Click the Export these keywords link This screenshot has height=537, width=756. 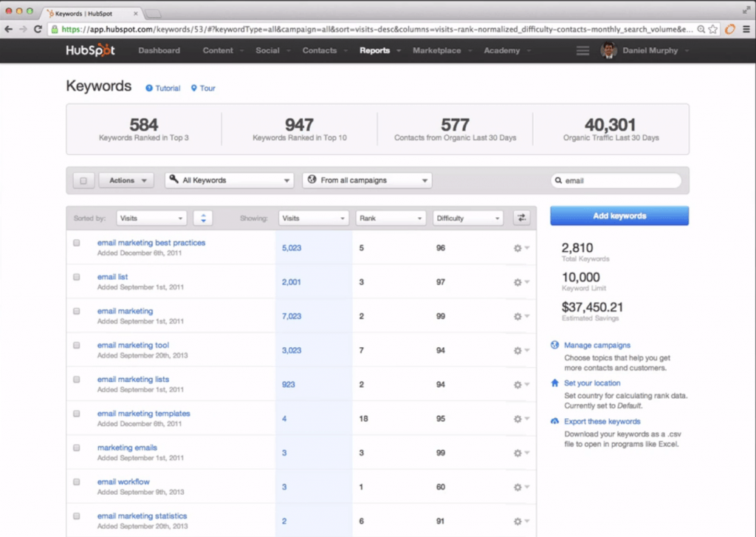tap(602, 421)
